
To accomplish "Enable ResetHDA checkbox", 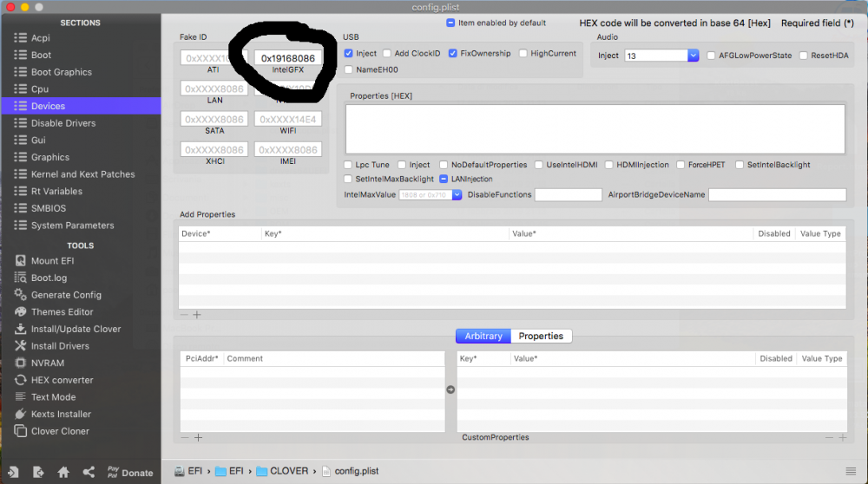I will [x=803, y=56].
